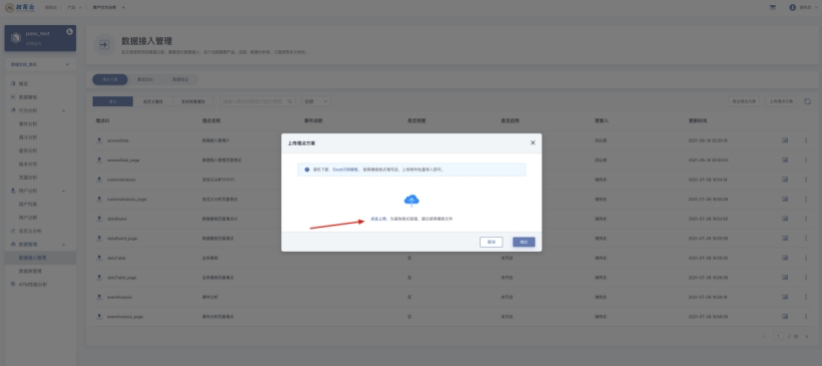Image resolution: width=822 pixels, height=366 pixels.
Task: Click the pin icon beside the accessData ID
Action: click(x=99, y=141)
